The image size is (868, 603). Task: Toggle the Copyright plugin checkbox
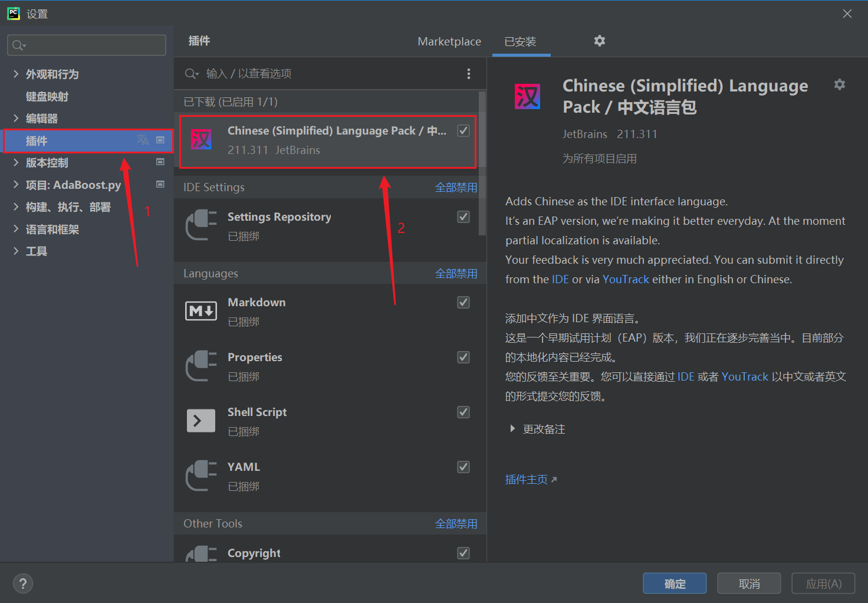coord(463,553)
